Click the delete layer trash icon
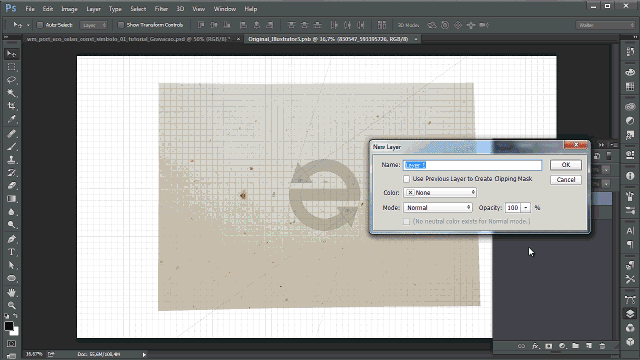 point(602,346)
